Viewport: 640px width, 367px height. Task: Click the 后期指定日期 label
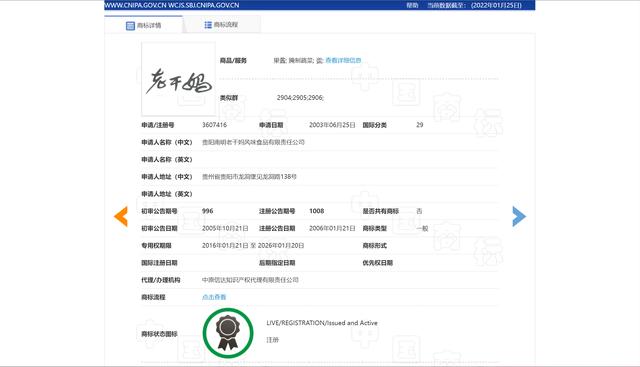pyautogui.click(x=277, y=263)
